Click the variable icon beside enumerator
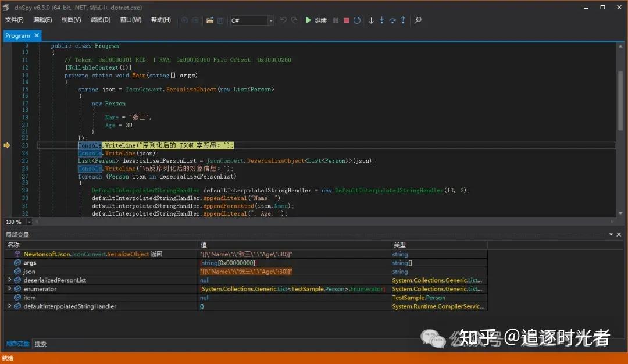Image resolution: width=628 pixels, height=364 pixels. click(x=17, y=289)
